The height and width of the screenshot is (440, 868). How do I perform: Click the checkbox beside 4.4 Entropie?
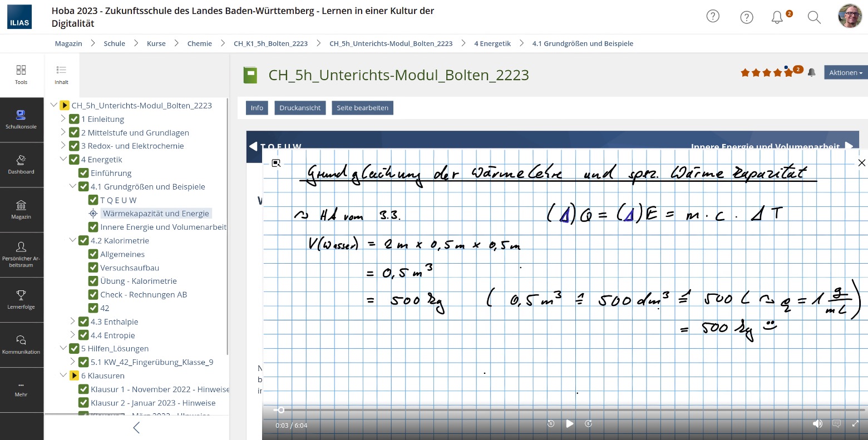pos(83,335)
